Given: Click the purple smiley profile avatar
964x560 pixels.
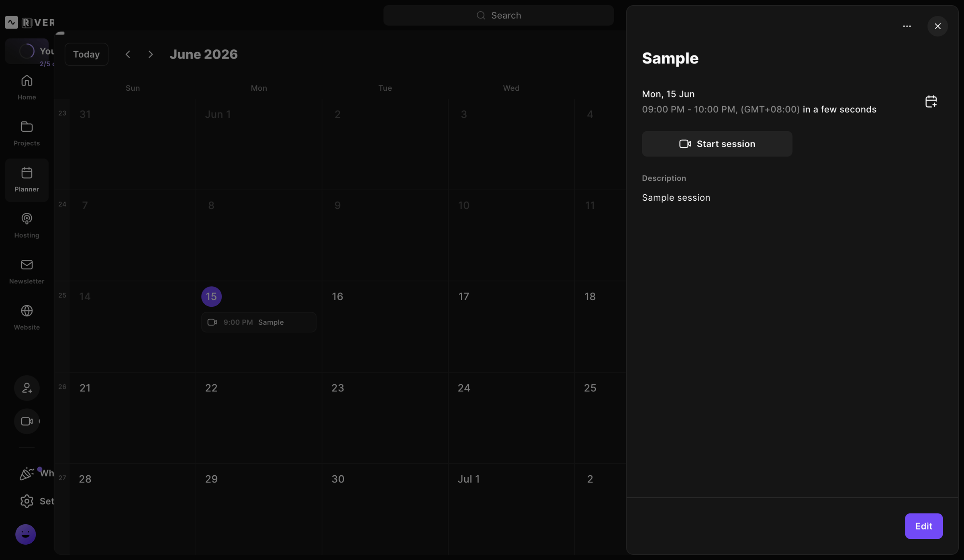Looking at the screenshot, I should [x=26, y=534].
